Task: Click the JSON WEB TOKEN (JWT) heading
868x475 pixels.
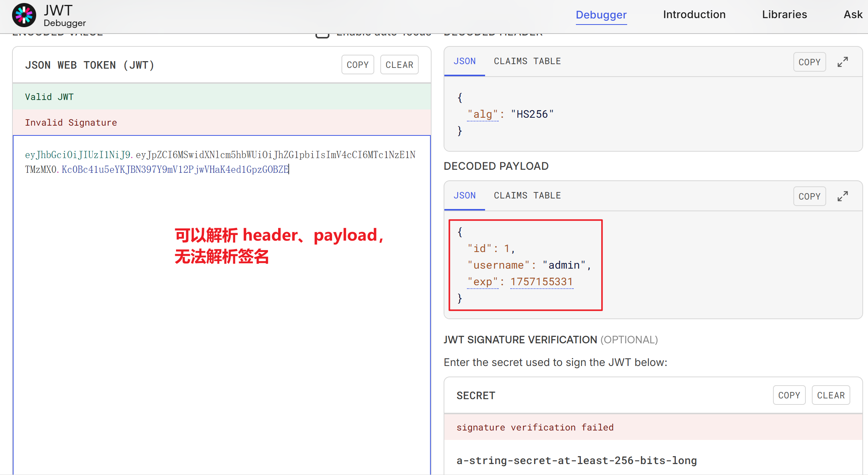Action: click(90, 65)
